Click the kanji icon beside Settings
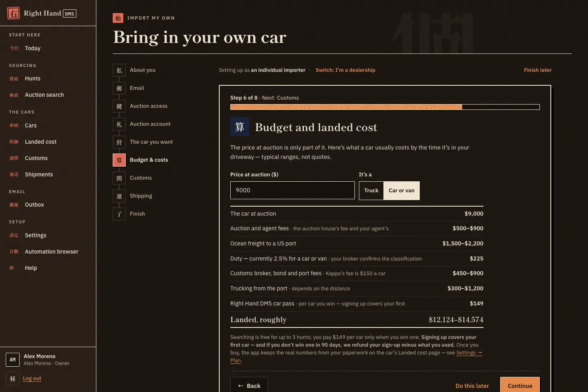588x392 pixels. tap(14, 236)
